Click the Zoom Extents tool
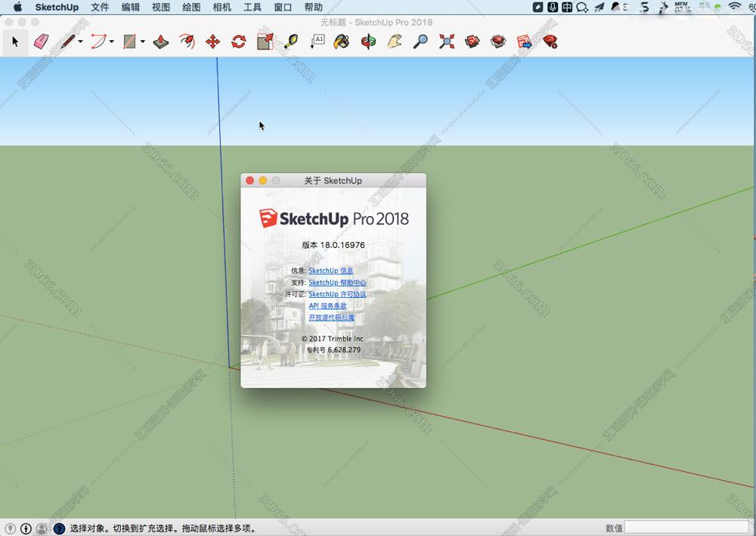The width and height of the screenshot is (756, 536). click(x=447, y=42)
